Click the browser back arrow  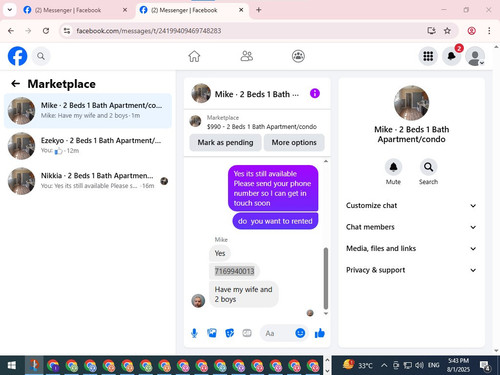point(11,31)
